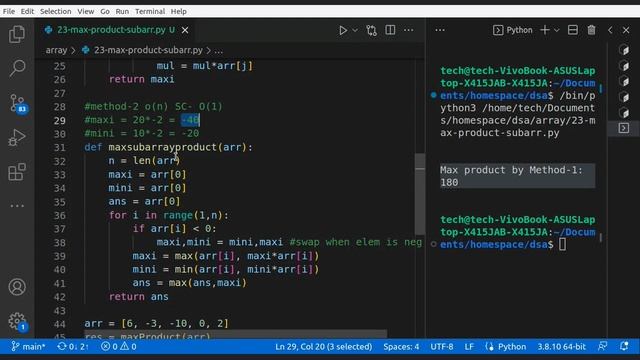Screen dimensions: 640x360
Task: Open editor More Actions ellipsis
Action: click(x=409, y=30)
